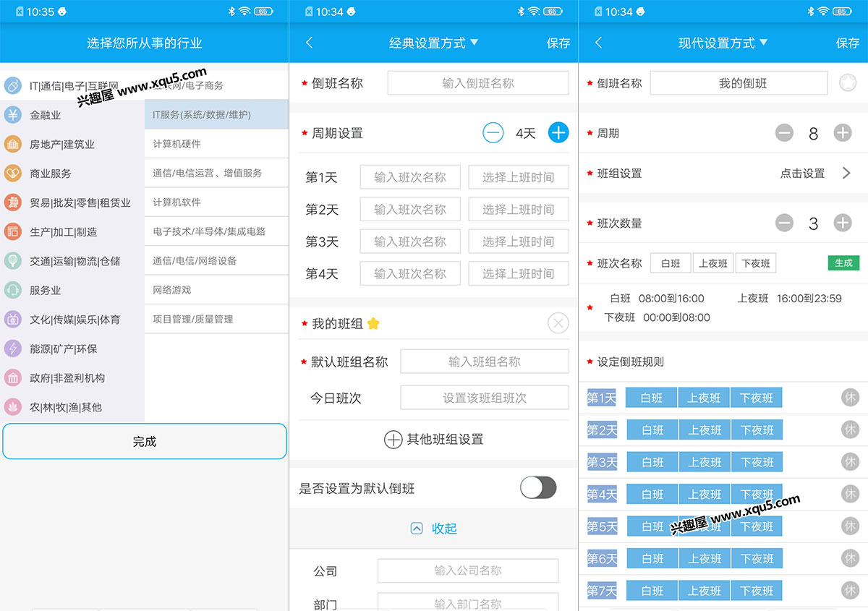Viewport: 868px width, 611px height.
Task: Tap the 能源|矿产|环保 lightning icon
Action: 13,349
